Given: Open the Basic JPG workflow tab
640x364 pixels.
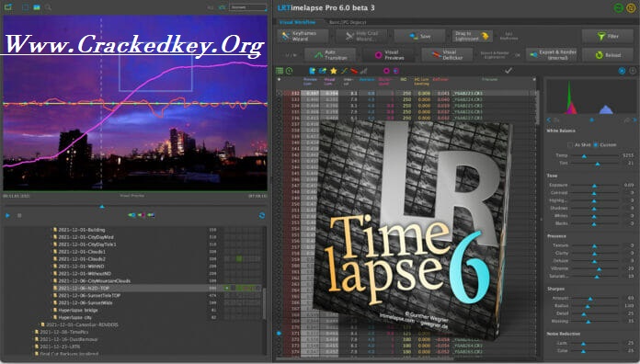Looking at the screenshot, I should pos(348,22).
